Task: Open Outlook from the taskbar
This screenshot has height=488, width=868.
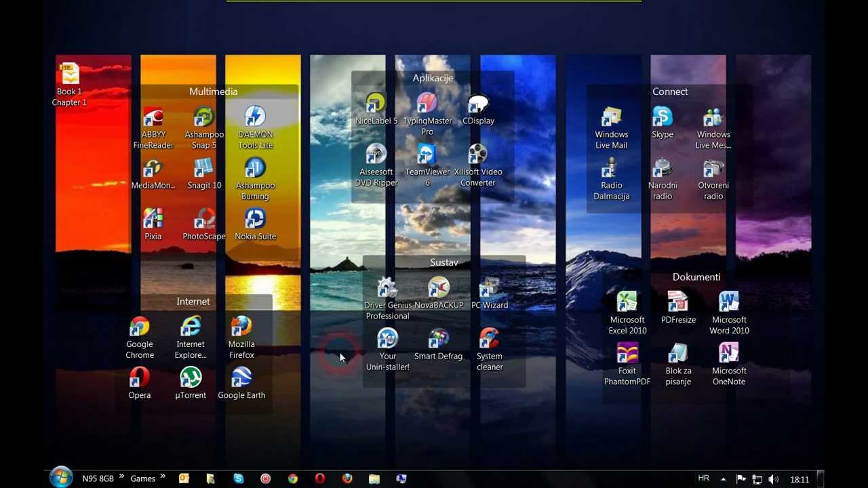Action: (184, 479)
